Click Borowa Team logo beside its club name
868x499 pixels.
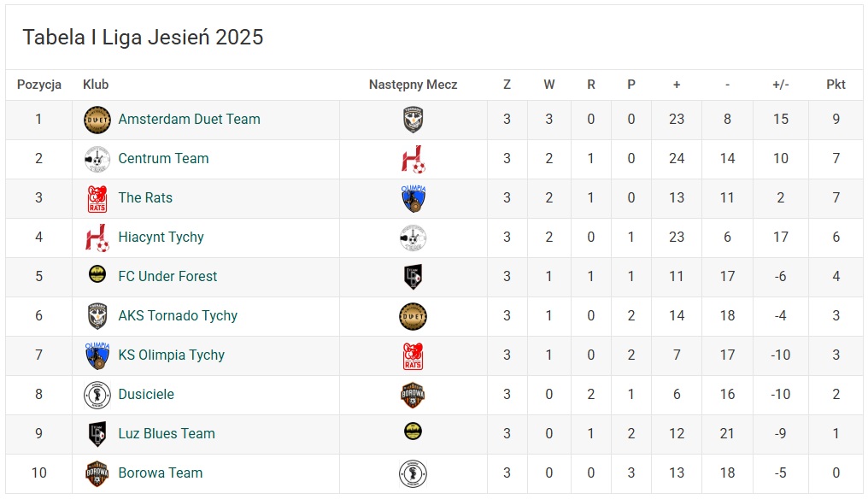[97, 473]
